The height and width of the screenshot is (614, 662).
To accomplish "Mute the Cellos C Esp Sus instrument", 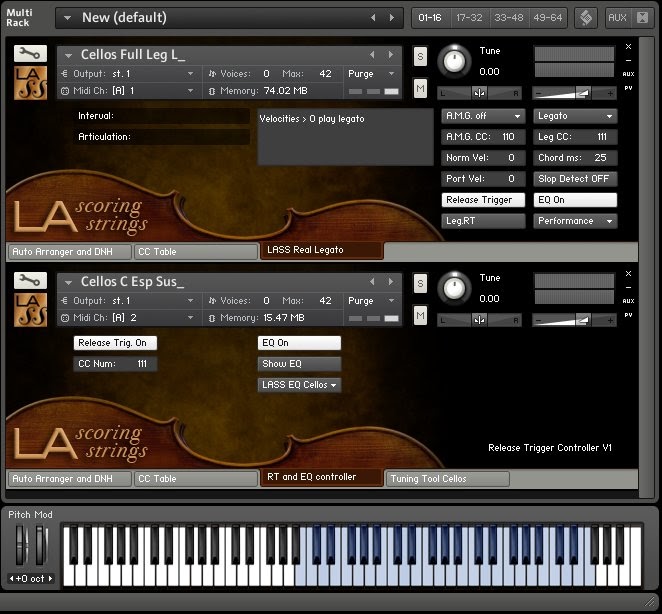I will [420, 315].
